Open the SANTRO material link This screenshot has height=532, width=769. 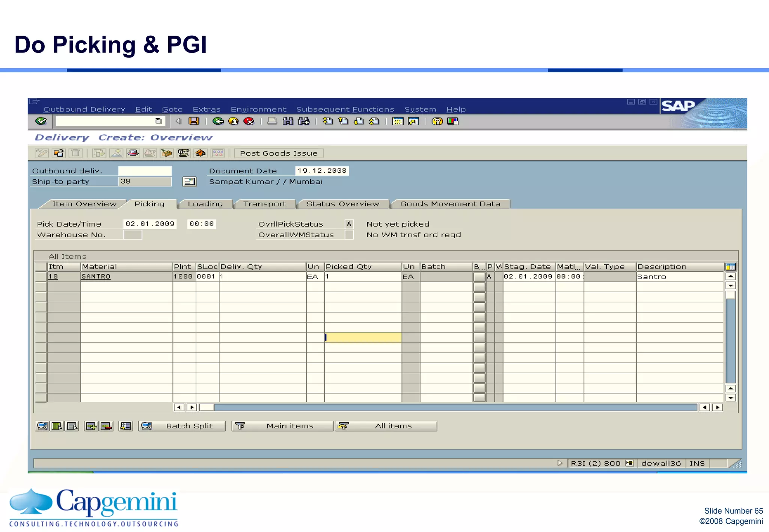tap(96, 277)
